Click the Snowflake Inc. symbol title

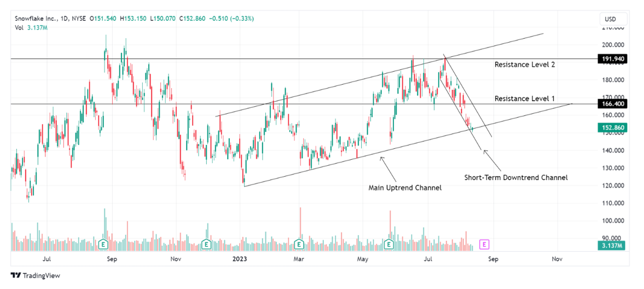pos(36,18)
